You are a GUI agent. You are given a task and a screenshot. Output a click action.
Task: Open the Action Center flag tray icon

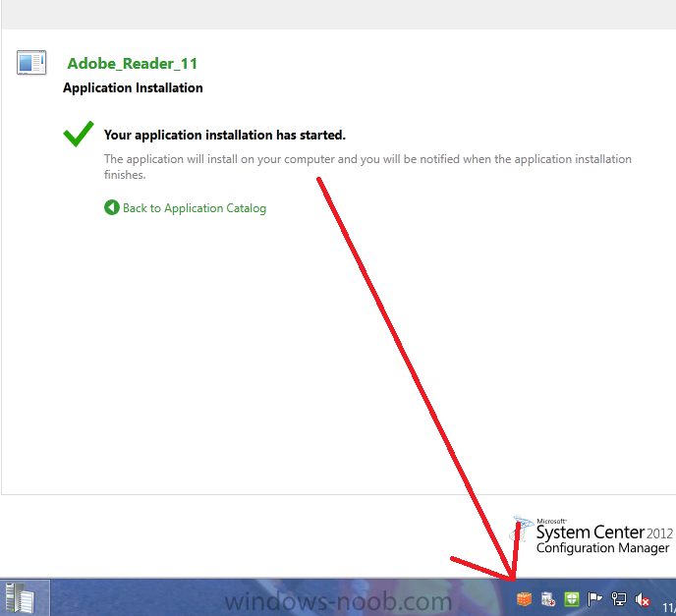[595, 599]
